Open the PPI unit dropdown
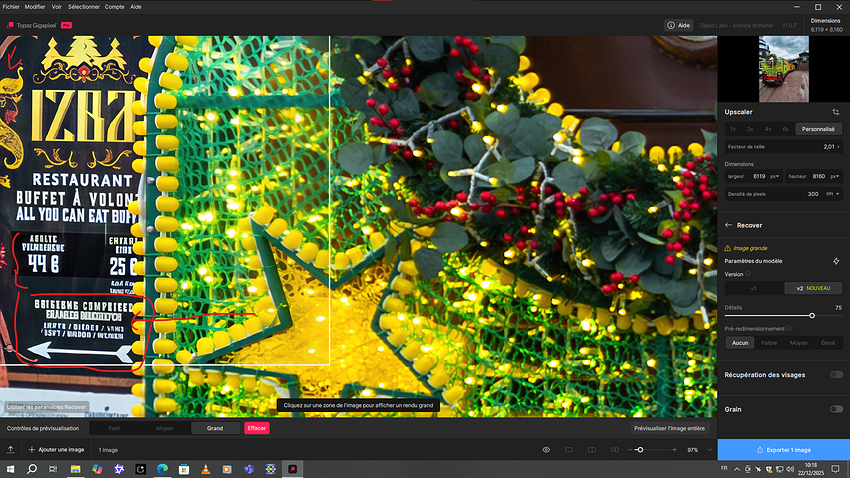 coord(834,194)
